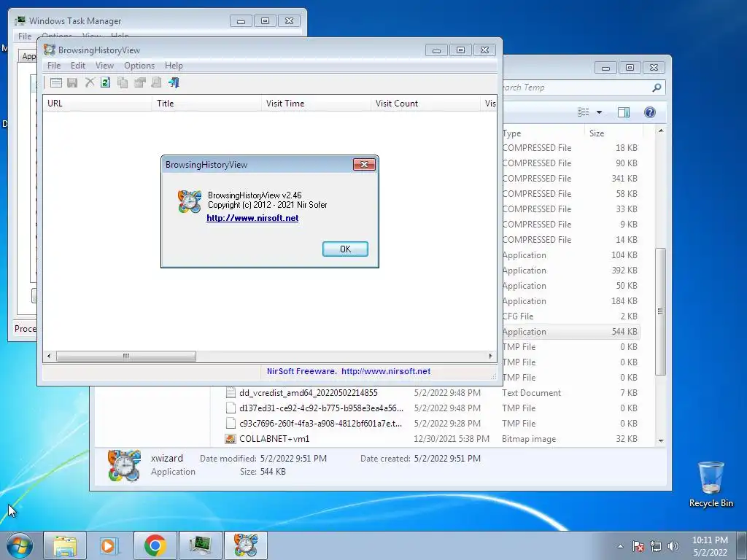Click the Explorer scrollbar down arrow
Screen dimensions: 747x560
tap(660, 440)
